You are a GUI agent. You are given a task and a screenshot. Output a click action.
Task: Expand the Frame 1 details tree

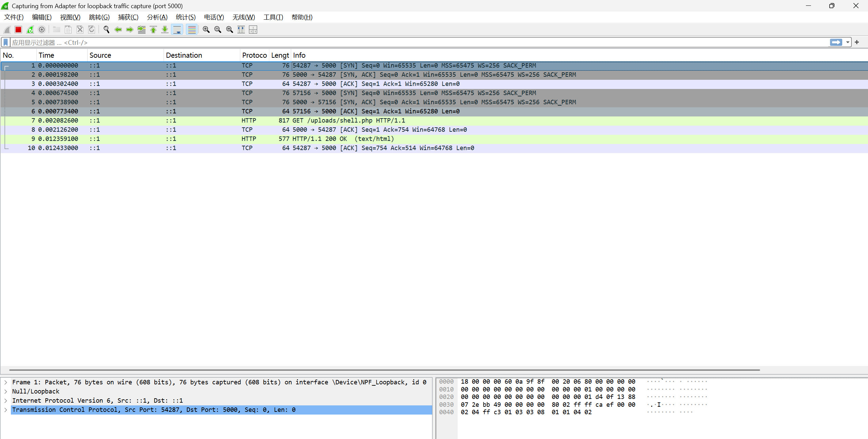pos(6,382)
